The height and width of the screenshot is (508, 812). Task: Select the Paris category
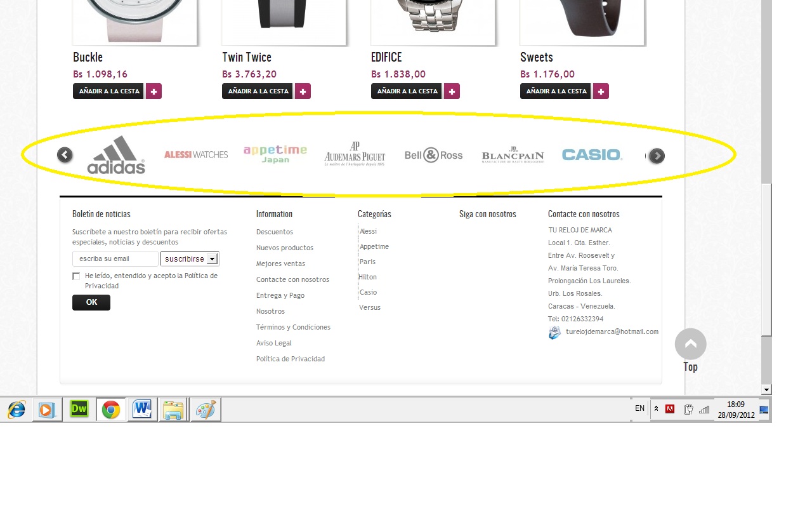(x=367, y=262)
